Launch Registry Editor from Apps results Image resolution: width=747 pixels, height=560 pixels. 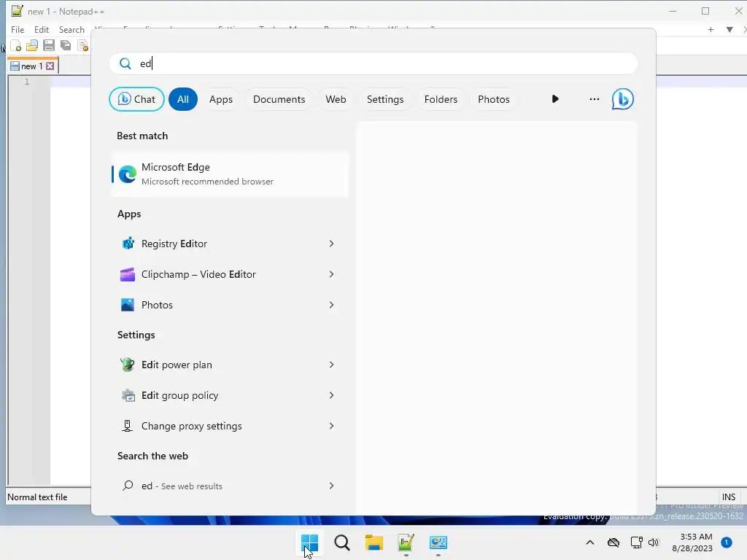174,244
